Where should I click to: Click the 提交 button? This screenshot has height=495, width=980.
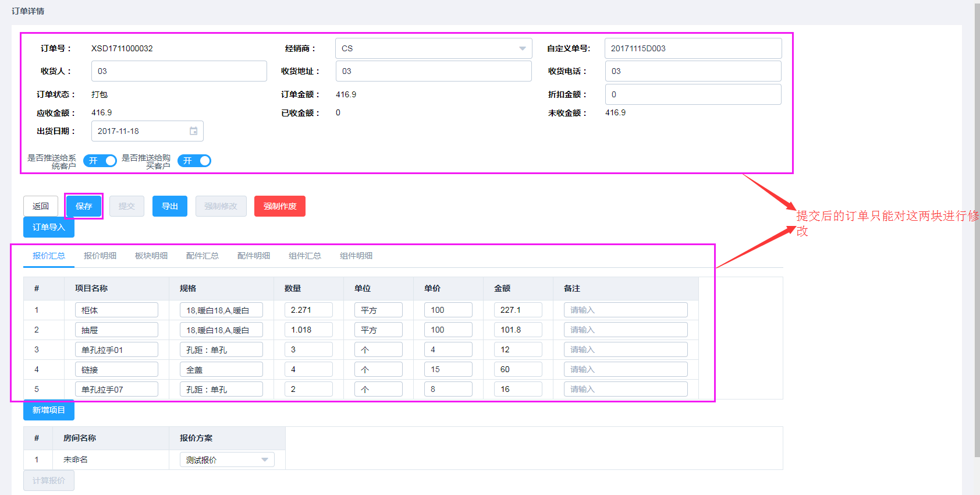pyautogui.click(x=127, y=206)
